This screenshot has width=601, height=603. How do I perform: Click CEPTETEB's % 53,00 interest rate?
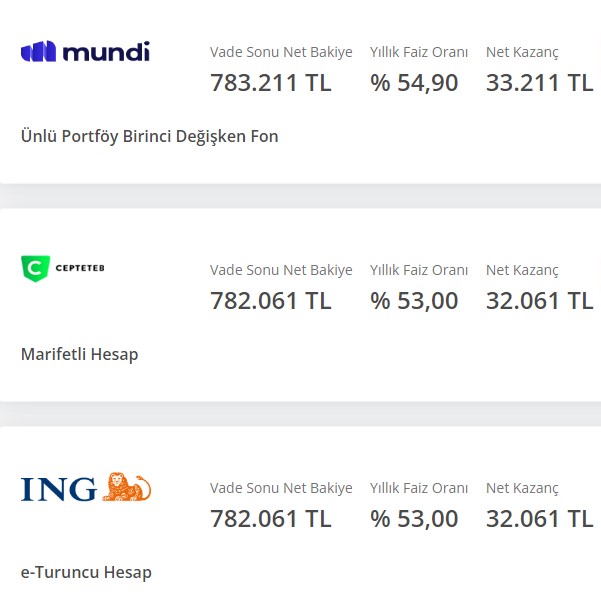[x=414, y=301]
